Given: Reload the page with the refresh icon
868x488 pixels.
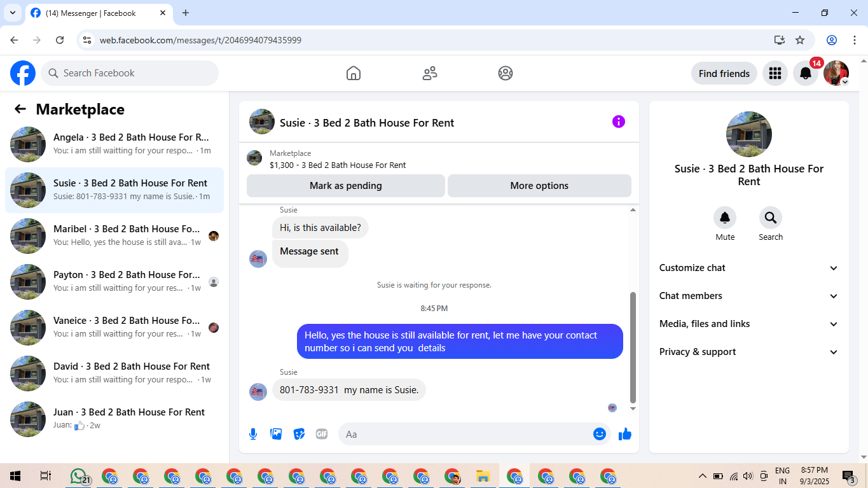Looking at the screenshot, I should point(60,40).
